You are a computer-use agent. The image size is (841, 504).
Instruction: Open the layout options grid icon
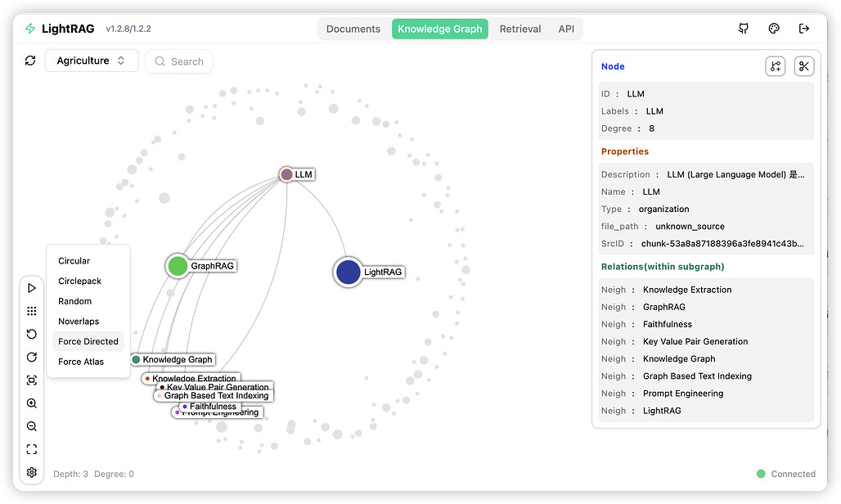click(32, 311)
